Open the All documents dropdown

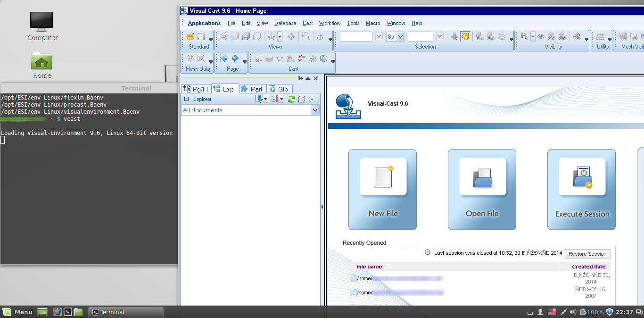coord(315,110)
